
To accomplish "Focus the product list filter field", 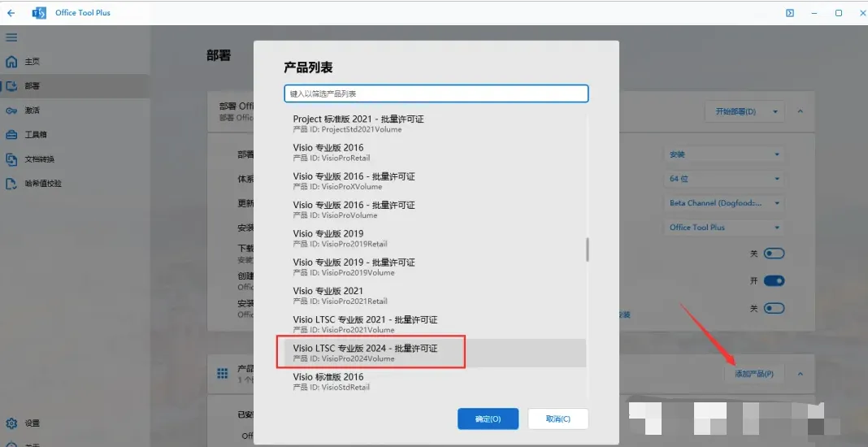I will [436, 93].
